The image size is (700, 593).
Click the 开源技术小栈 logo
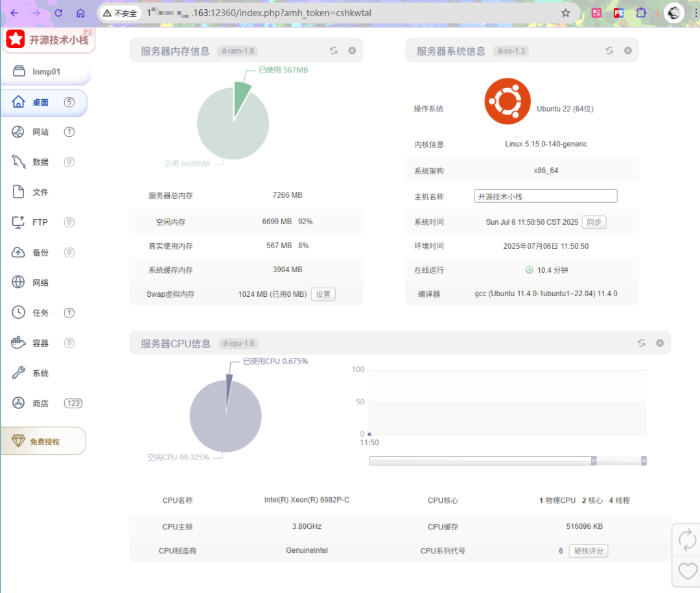point(48,40)
